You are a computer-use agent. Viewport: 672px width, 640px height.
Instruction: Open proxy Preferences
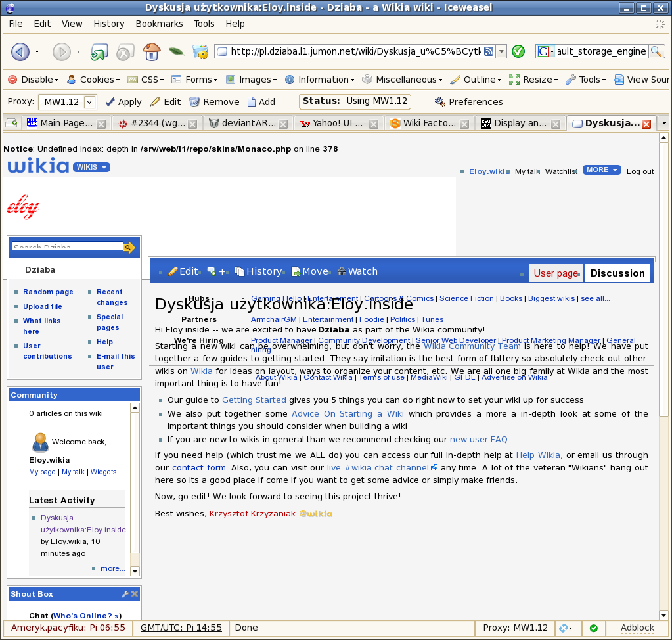468,102
